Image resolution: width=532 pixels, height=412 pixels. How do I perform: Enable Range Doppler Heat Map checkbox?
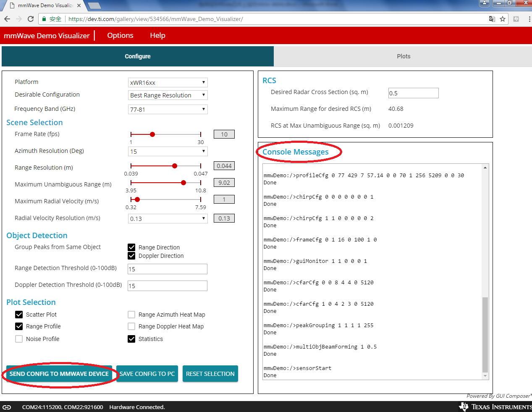[x=131, y=326]
